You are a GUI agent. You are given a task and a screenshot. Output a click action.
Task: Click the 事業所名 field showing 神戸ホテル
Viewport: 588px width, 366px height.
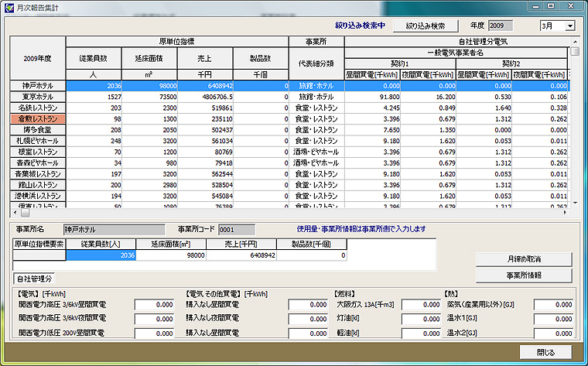(114, 230)
